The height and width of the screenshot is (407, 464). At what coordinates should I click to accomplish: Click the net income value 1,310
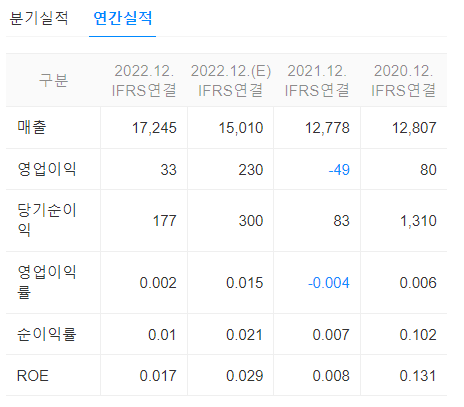418,221
